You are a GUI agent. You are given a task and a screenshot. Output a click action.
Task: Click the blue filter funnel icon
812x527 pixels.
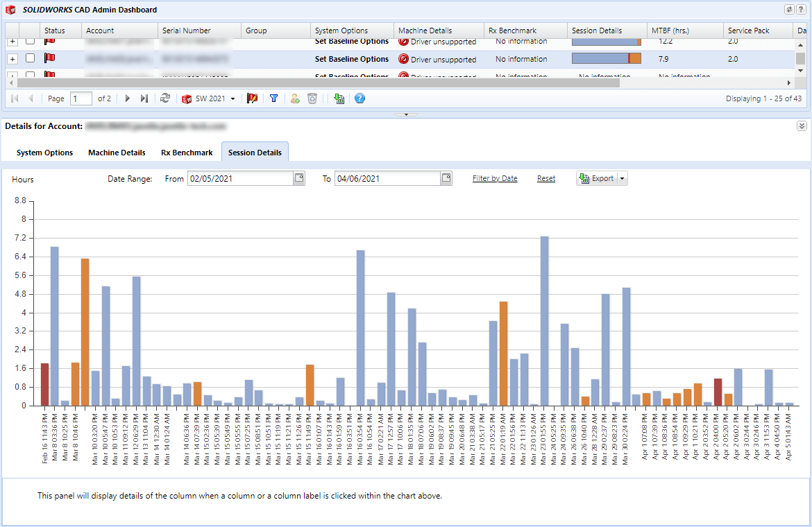point(273,98)
